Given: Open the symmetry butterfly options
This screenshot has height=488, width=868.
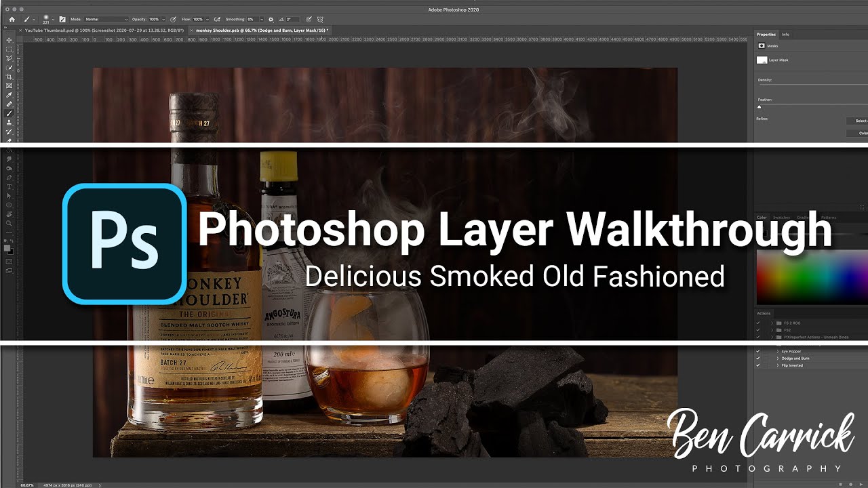Looking at the screenshot, I should [321, 20].
